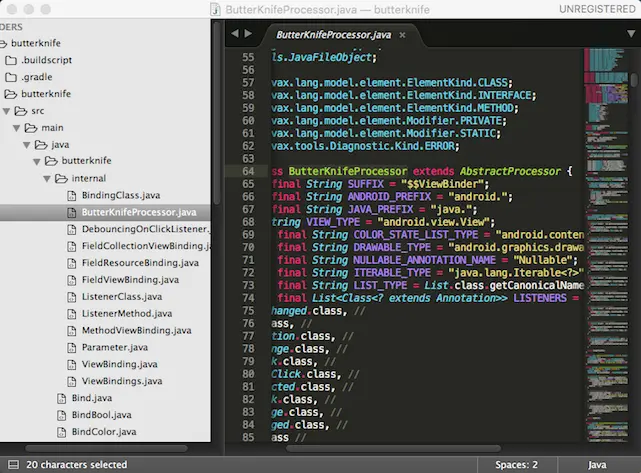Jump forward using the right navigation arrow
Viewport: 641px width, 473px height.
[248, 34]
